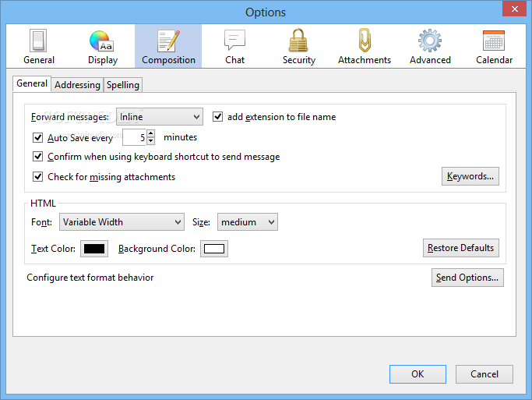This screenshot has height=400, width=532.
Task: Switch to the Addressing tab
Action: tap(77, 85)
